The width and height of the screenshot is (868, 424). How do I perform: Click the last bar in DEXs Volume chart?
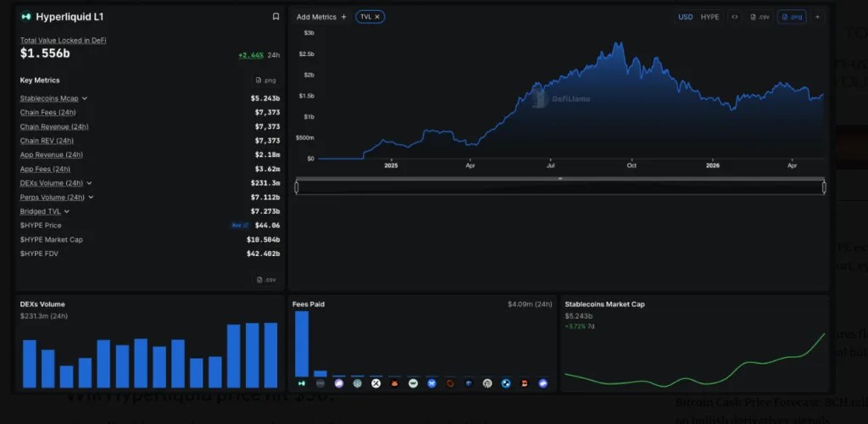pos(270,355)
